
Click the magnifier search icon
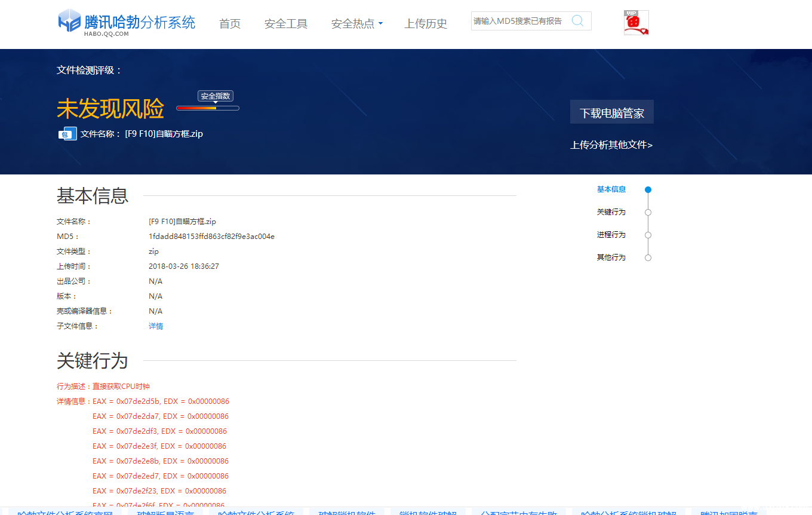(577, 21)
